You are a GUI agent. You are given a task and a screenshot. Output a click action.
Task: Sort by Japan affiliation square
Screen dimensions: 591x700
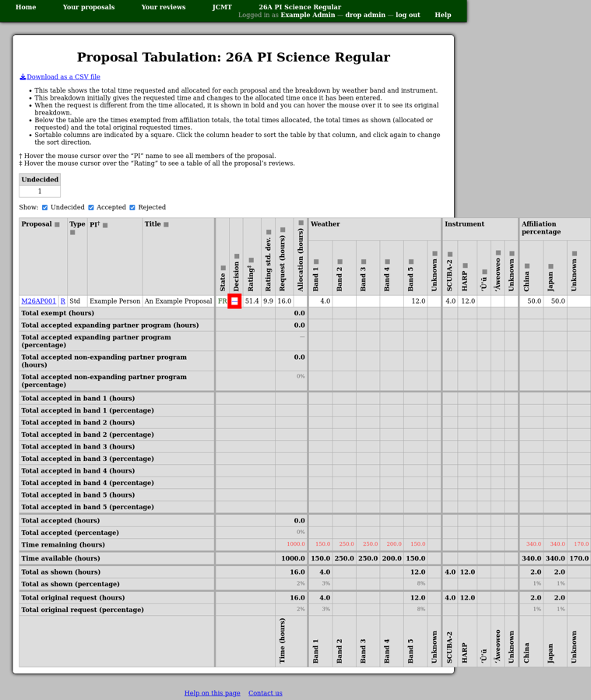(551, 266)
